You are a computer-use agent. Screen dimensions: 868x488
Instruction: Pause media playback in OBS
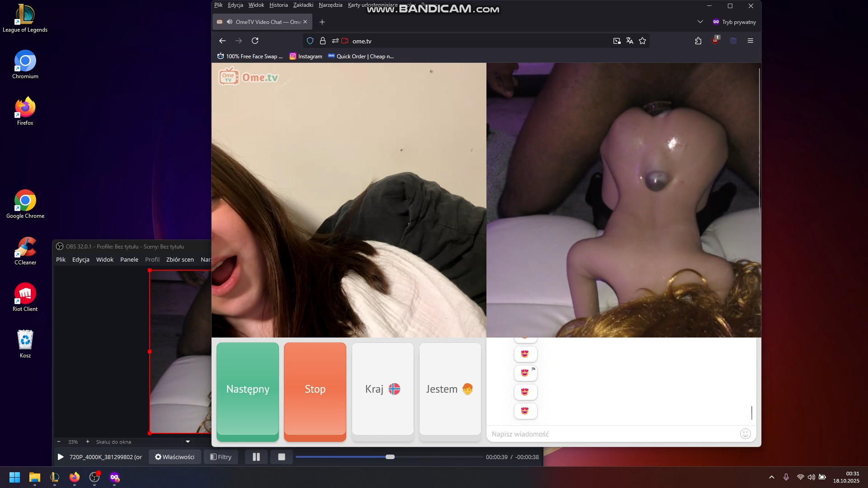[256, 457]
